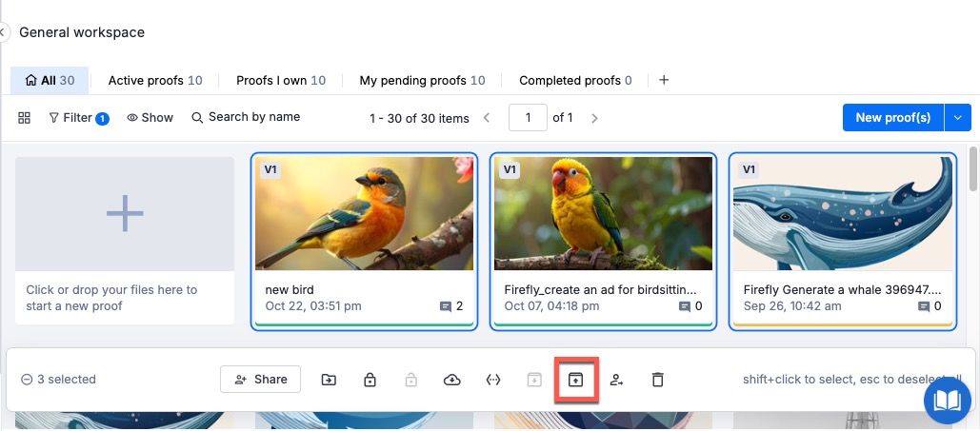Click the move to folder icon

[x=329, y=380]
